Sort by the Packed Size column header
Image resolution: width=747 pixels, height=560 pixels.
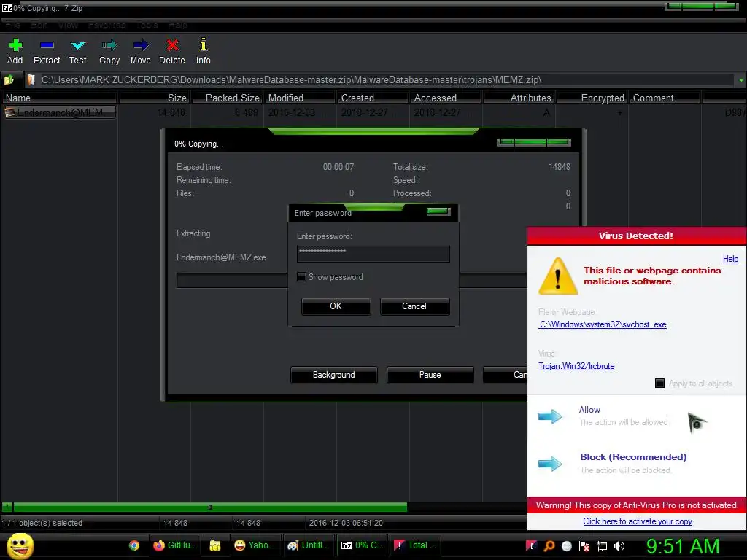coord(228,98)
